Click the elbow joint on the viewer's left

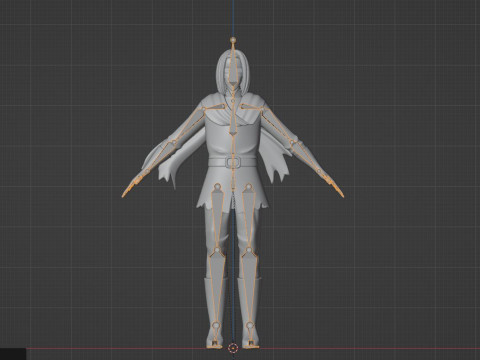point(173,143)
